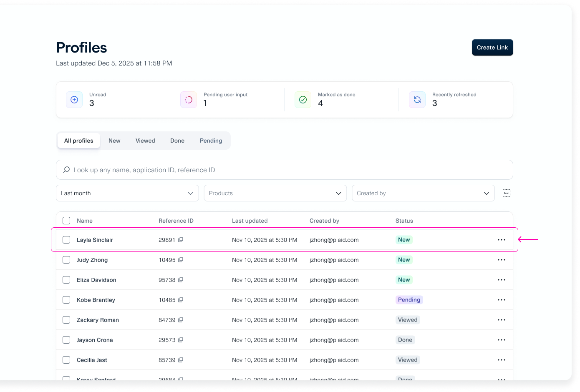The image size is (580, 392).
Task: Click the Create Link button
Action: [x=492, y=48]
